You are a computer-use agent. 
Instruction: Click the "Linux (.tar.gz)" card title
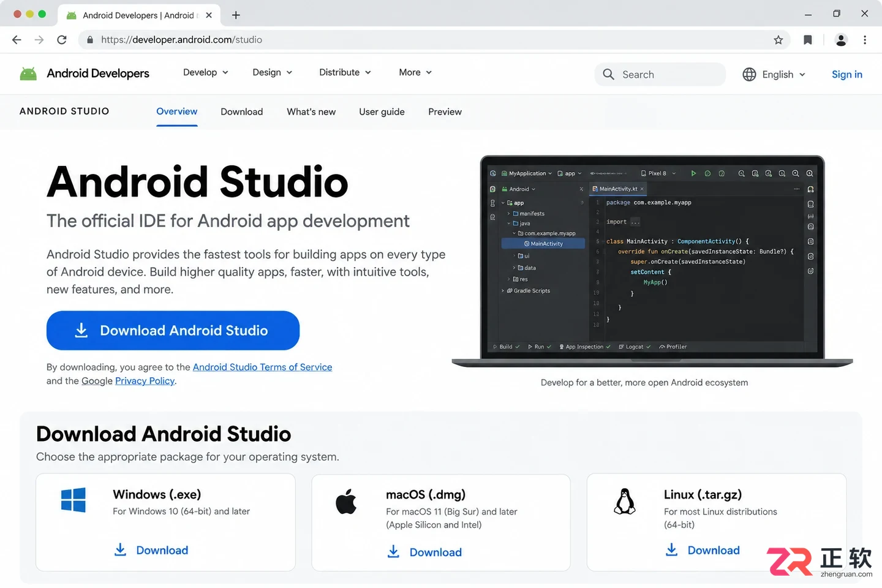pyautogui.click(x=703, y=494)
